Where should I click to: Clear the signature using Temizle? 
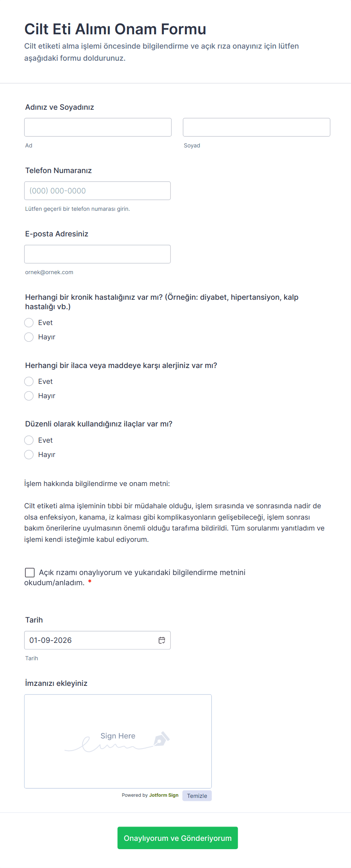[197, 795]
